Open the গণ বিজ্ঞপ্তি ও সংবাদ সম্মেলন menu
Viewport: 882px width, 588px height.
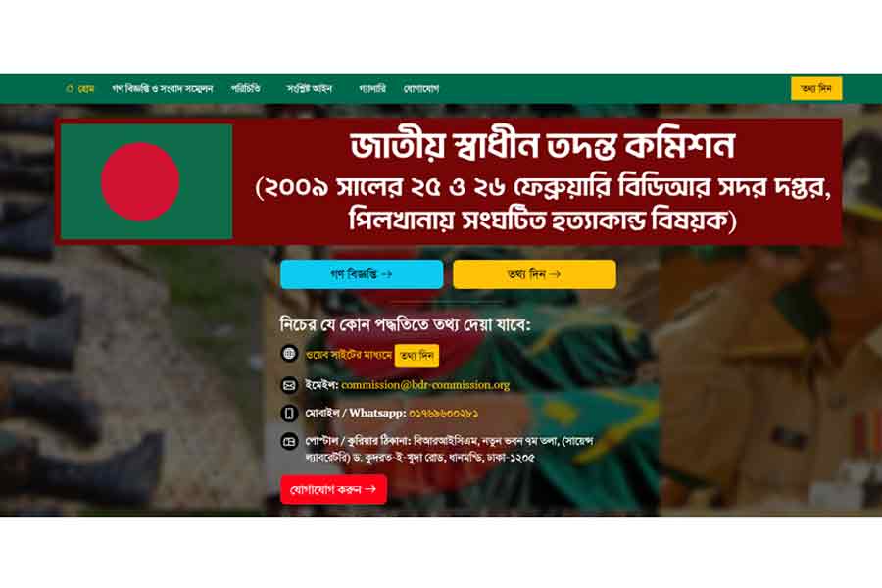(162, 89)
